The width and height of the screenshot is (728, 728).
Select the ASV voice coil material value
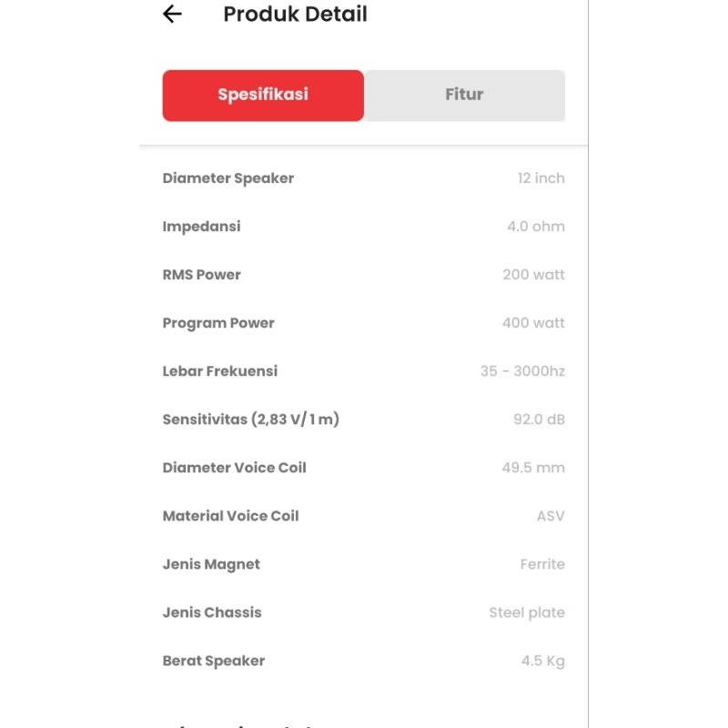point(551,516)
